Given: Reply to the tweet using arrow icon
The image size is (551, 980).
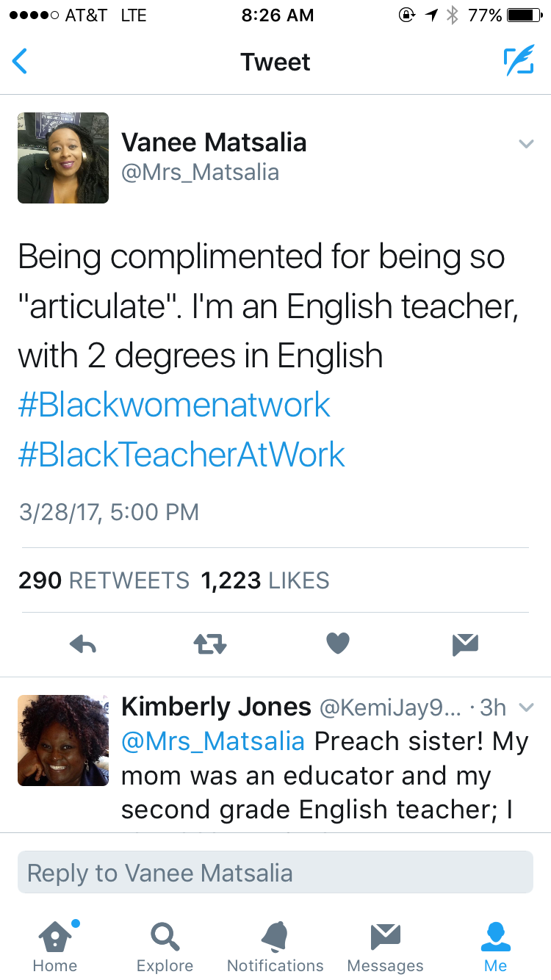Looking at the screenshot, I should 83,644.
